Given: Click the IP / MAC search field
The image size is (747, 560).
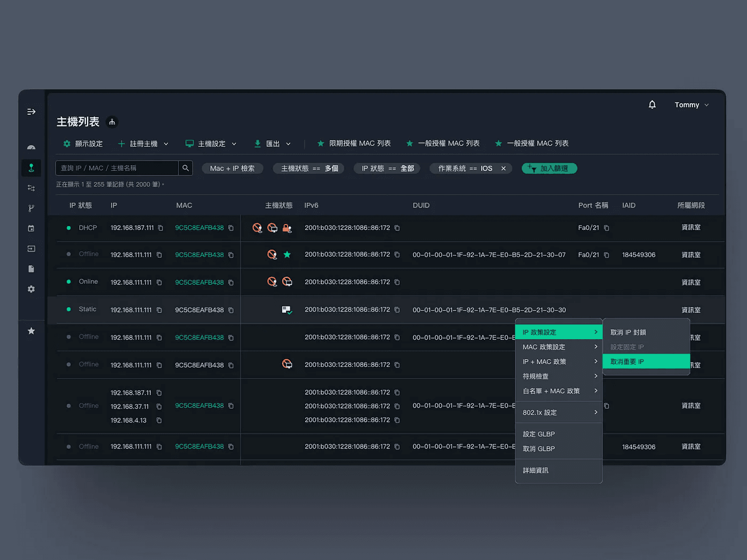Looking at the screenshot, I should pyautogui.click(x=117, y=168).
